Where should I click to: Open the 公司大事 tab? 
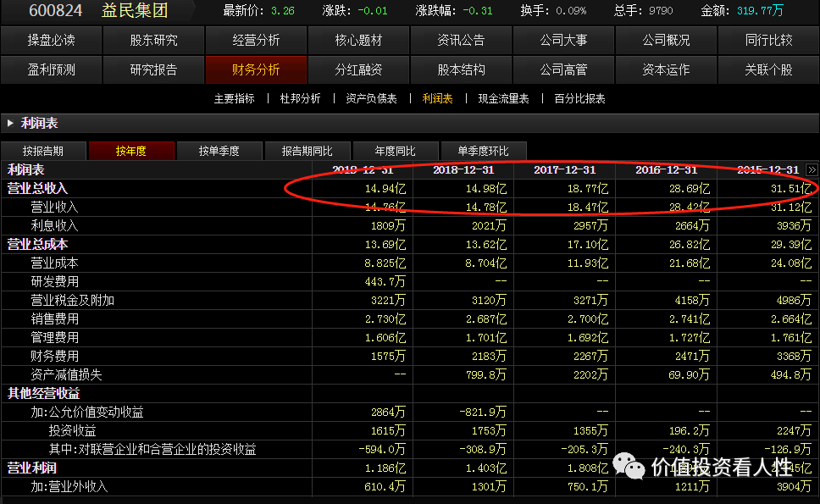pos(563,41)
